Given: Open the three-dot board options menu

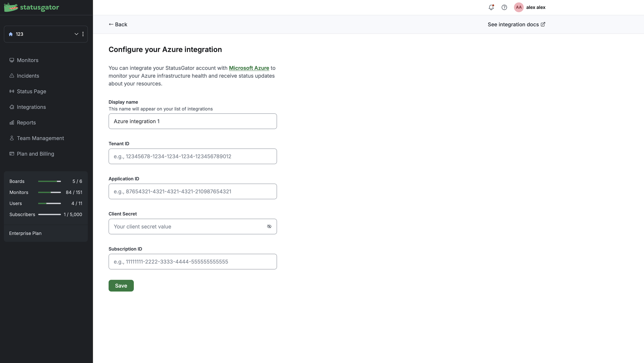Looking at the screenshot, I should tap(83, 34).
